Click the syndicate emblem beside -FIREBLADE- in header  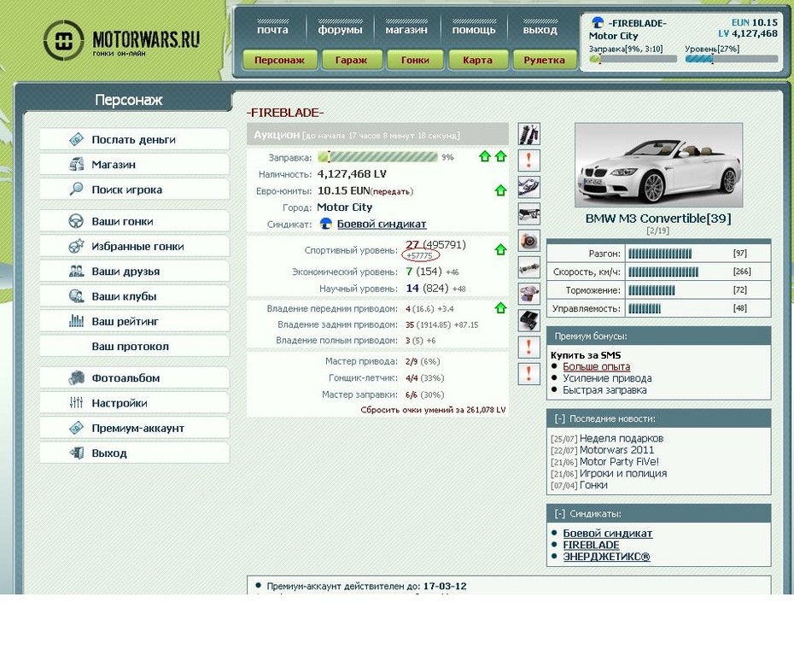click(x=598, y=23)
